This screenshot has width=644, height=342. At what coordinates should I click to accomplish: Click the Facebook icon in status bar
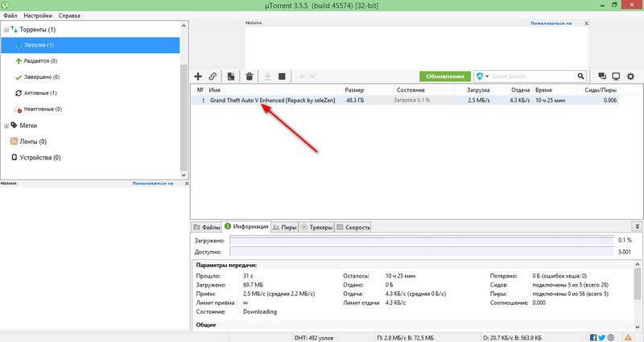click(590, 336)
